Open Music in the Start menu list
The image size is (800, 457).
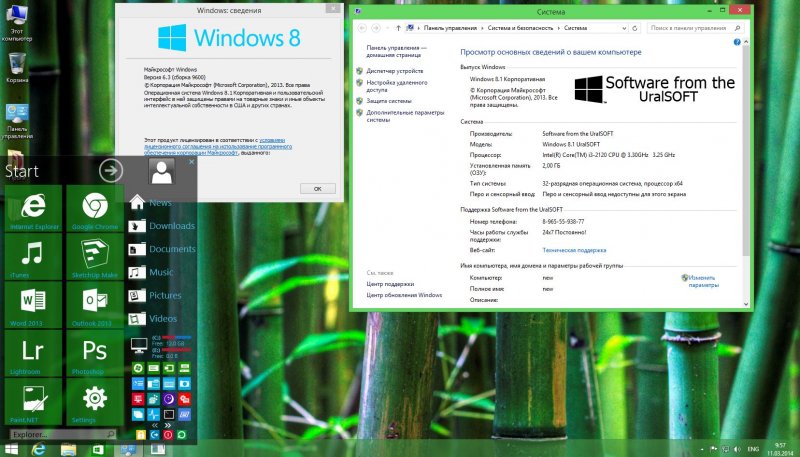[151, 272]
